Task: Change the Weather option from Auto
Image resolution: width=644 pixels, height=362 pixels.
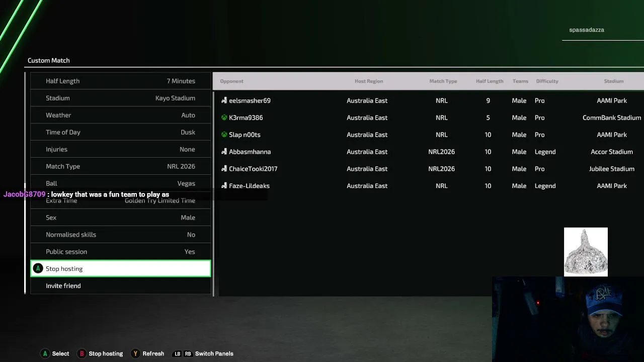Action: 121,115
